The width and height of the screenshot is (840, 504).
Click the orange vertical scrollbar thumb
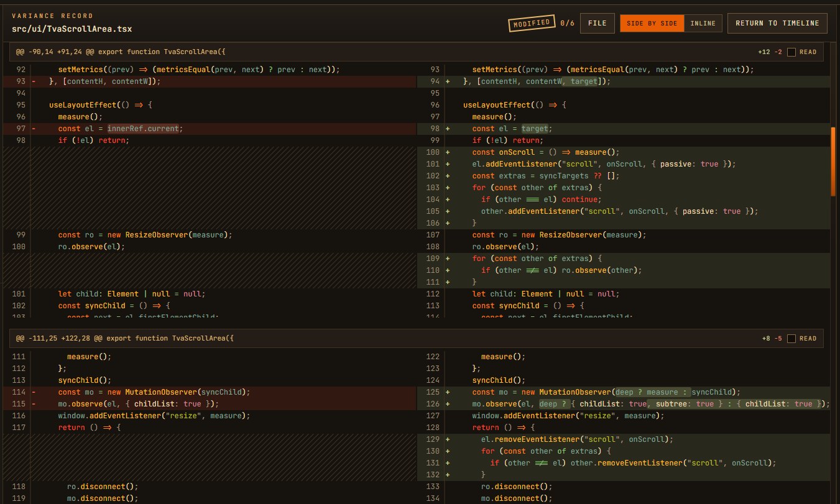(833, 162)
